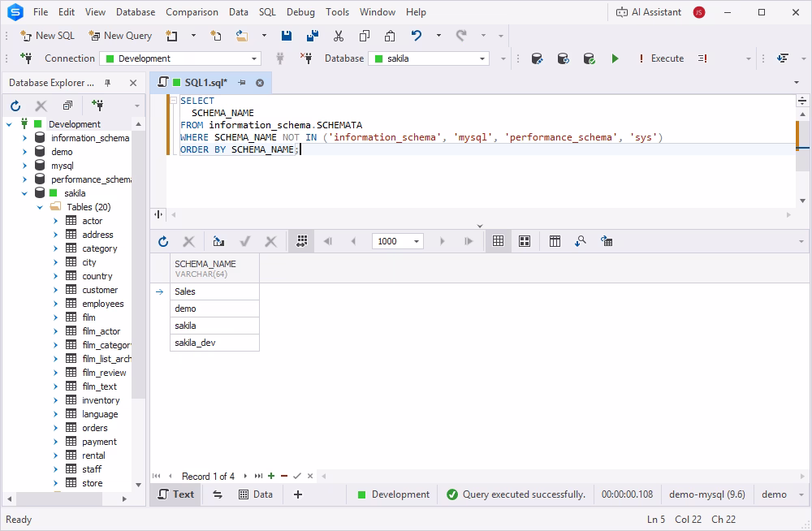812x531 pixels.
Task: Switch to card view in results
Action: click(525, 241)
